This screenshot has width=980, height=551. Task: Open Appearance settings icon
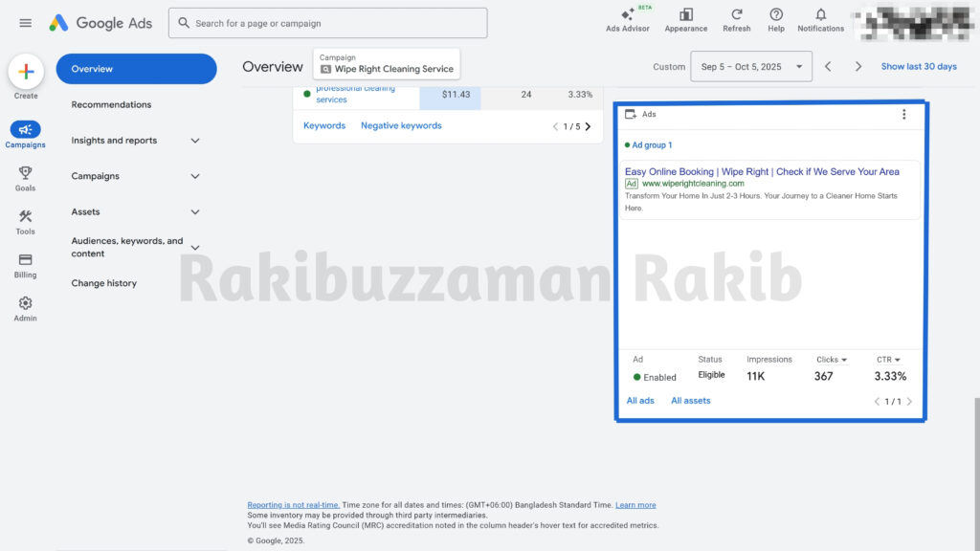(686, 15)
